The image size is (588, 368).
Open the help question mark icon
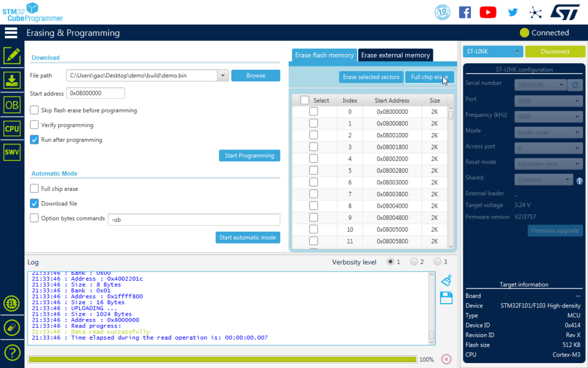(12, 353)
